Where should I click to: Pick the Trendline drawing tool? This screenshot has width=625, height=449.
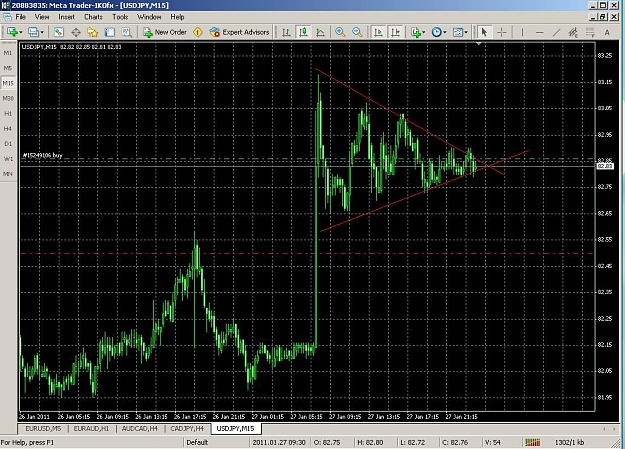click(556, 32)
